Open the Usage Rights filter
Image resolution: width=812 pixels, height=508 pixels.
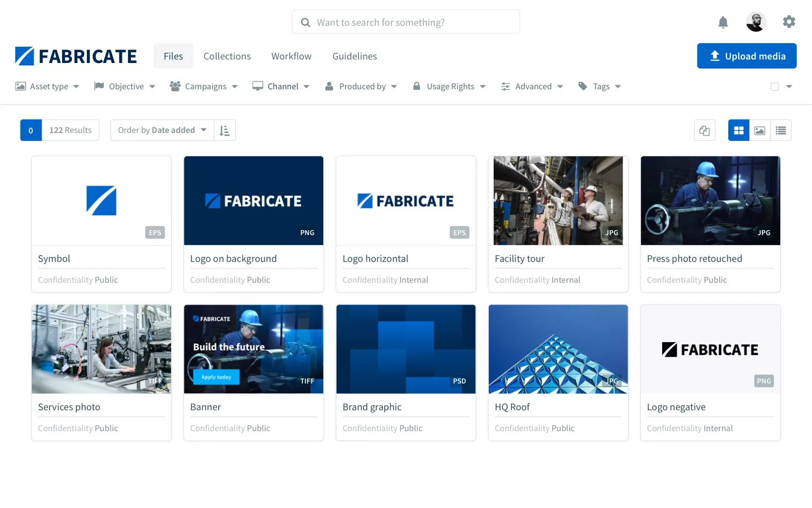[x=449, y=86]
